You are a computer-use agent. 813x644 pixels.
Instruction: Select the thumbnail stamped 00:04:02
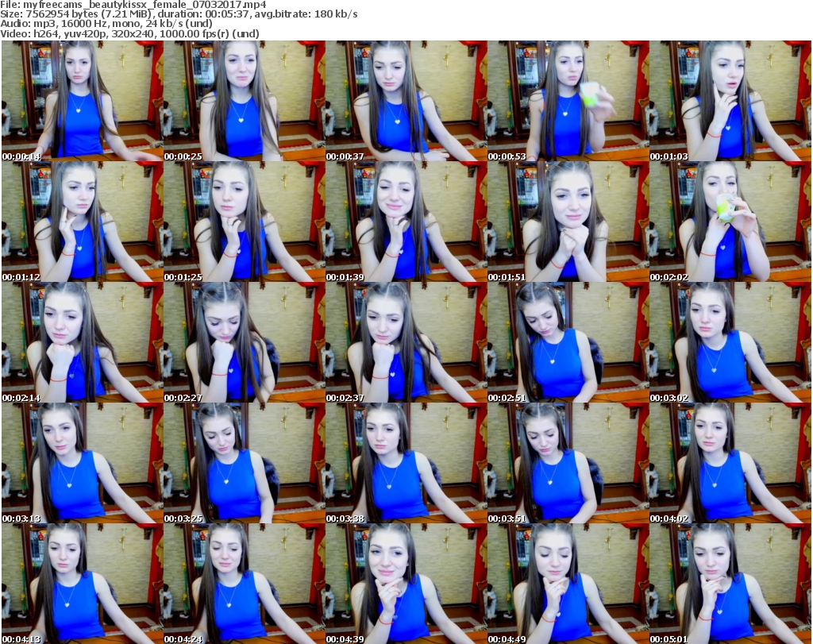[730, 463]
